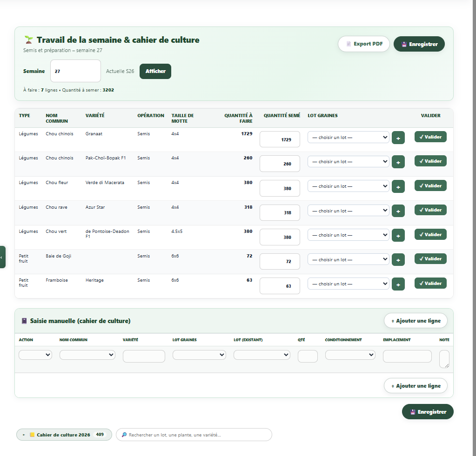Open lot dropdown for Chou chinois Granaat
Screen dimensions: 476x456
[348, 137]
